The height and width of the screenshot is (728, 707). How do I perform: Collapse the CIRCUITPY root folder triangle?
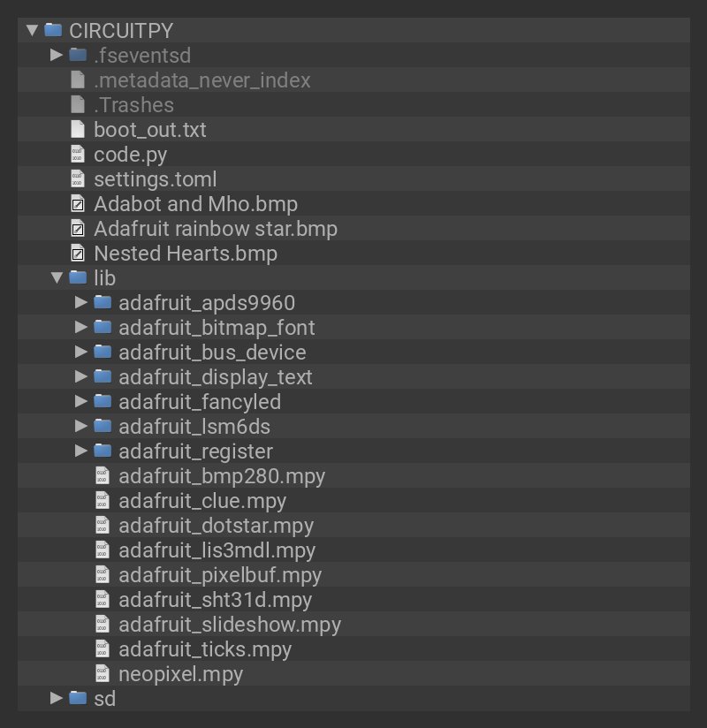[x=33, y=30]
